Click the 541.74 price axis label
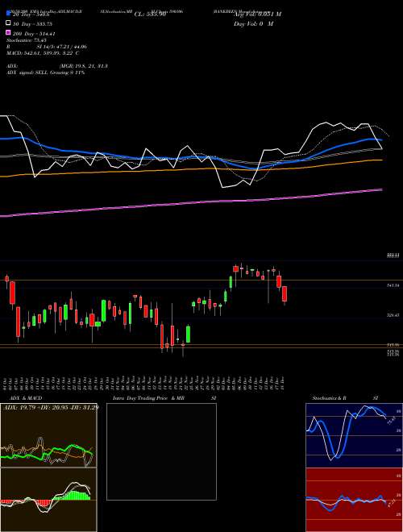The height and width of the screenshot is (532, 403). coord(393,286)
